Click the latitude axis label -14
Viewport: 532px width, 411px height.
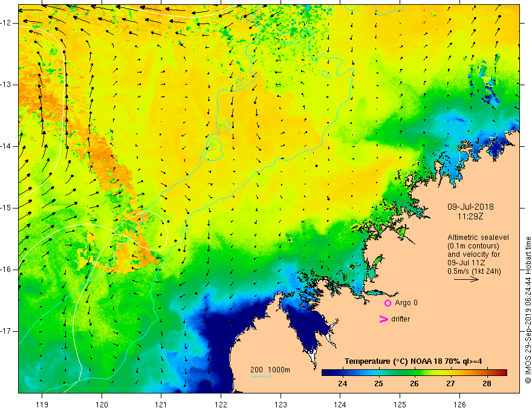tap(5, 146)
